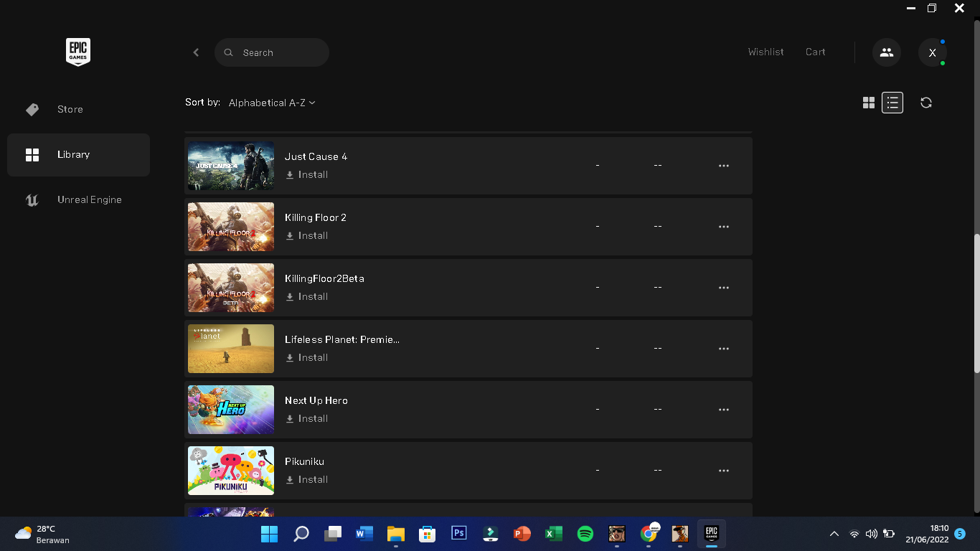The height and width of the screenshot is (551, 980).
Task: Open the Store section
Action: point(78,109)
